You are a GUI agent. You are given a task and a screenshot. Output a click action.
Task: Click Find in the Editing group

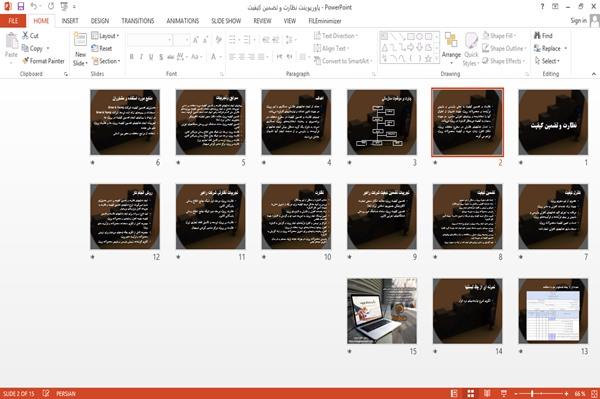coord(543,36)
